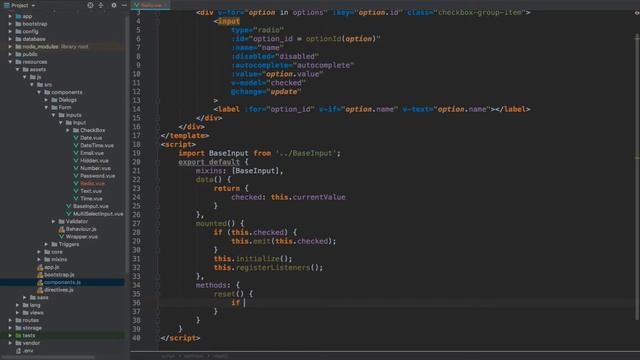Screen dimensions: 640x360
Task: Expand the config folder arrow
Action: coord(10,31)
